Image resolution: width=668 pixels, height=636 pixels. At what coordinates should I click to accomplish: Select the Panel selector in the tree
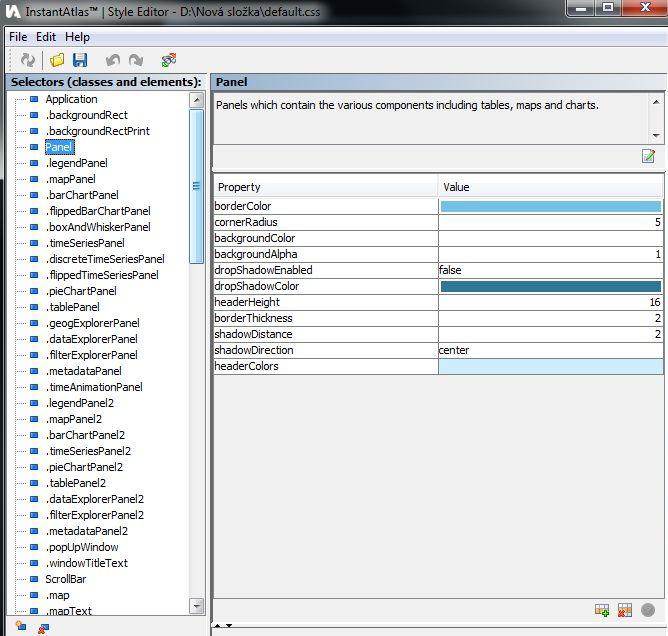click(x=60, y=147)
